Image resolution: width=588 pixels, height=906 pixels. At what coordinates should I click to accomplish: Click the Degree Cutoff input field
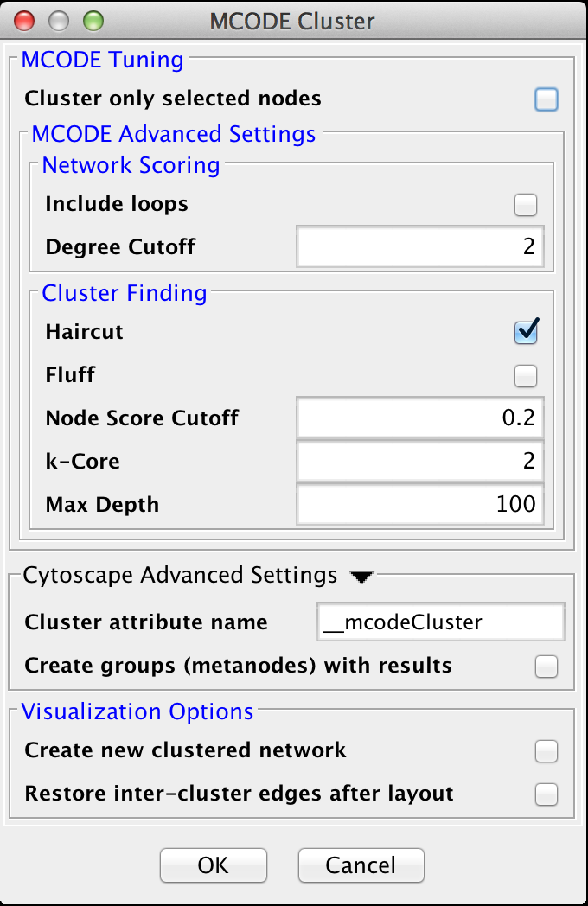pos(419,247)
